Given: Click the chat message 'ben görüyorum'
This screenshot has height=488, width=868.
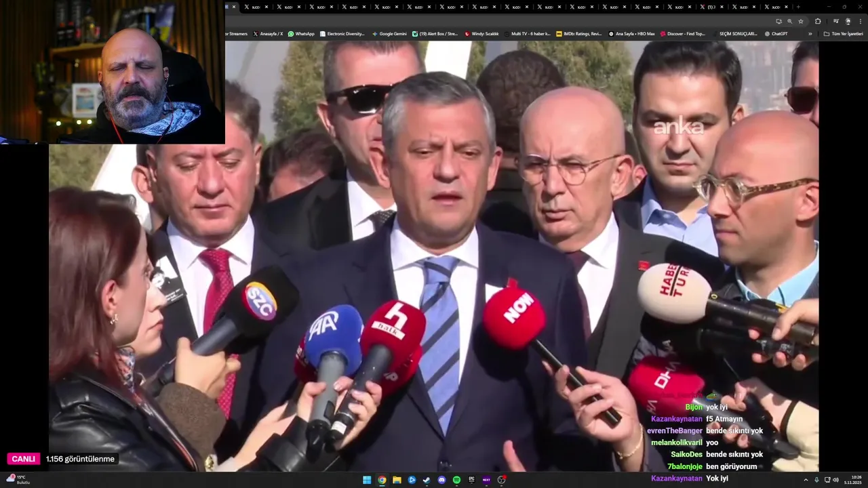Looking at the screenshot, I should (731, 466).
